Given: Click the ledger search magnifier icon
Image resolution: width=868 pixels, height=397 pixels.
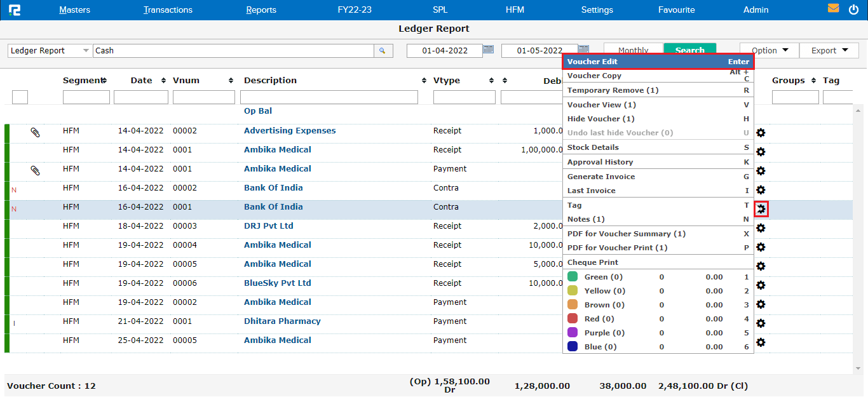Looking at the screenshot, I should [x=383, y=51].
